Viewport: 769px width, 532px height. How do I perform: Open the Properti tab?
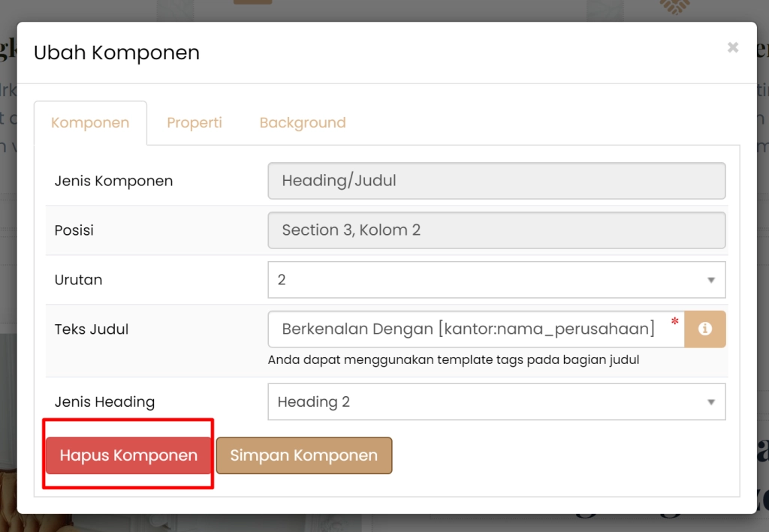click(x=195, y=123)
